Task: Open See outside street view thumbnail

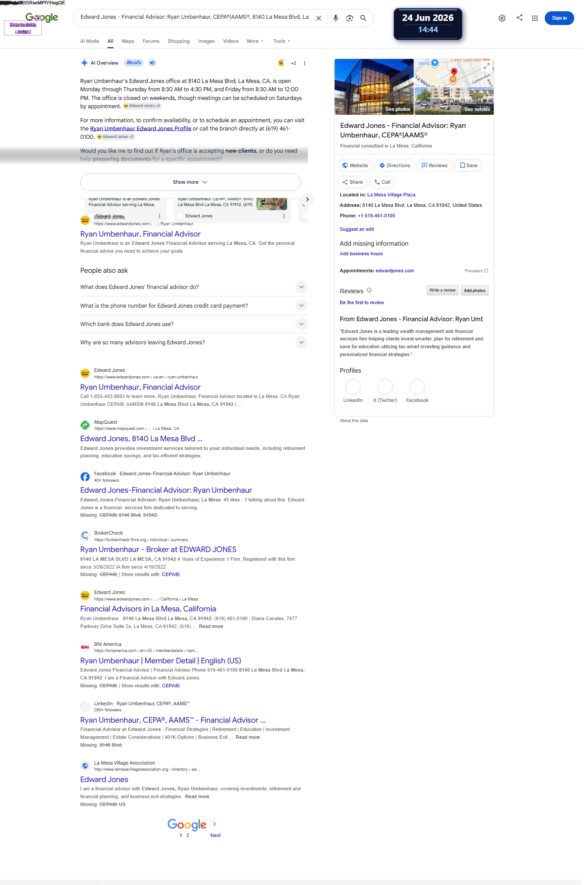Action: coord(454,101)
